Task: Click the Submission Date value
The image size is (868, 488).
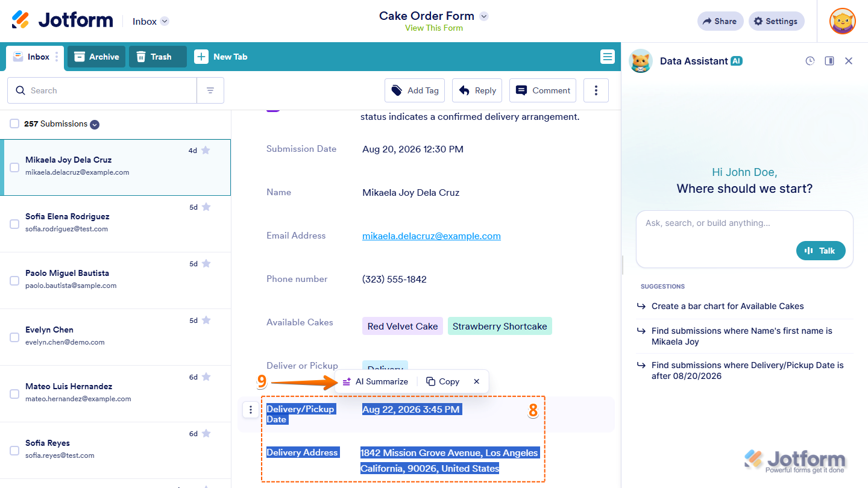Action: coord(413,149)
